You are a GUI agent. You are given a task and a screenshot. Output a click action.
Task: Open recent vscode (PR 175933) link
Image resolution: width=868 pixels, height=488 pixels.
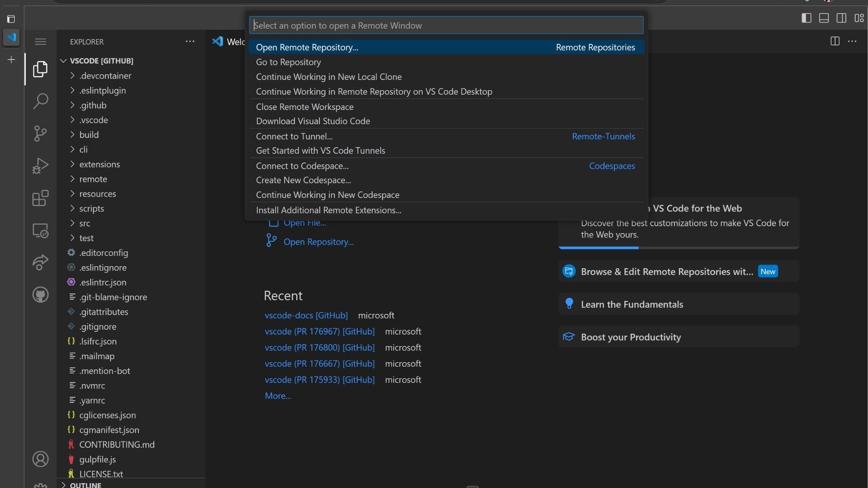[x=320, y=380]
